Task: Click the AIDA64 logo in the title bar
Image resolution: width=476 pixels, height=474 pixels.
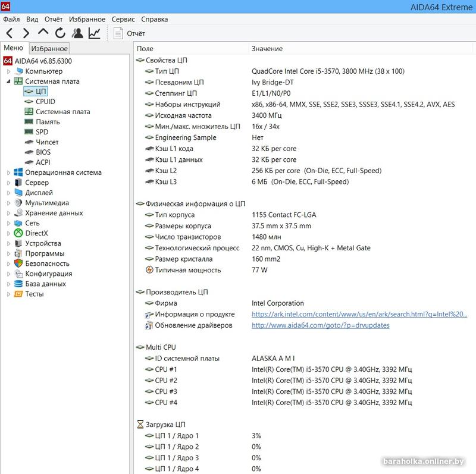Action: coord(5,6)
